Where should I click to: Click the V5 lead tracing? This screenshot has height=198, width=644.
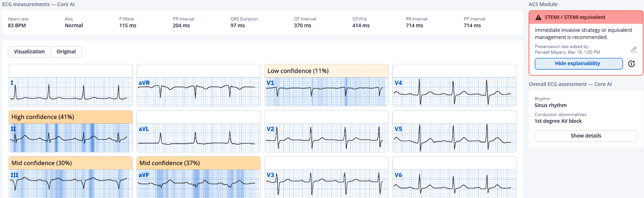pyautogui.click(x=454, y=138)
